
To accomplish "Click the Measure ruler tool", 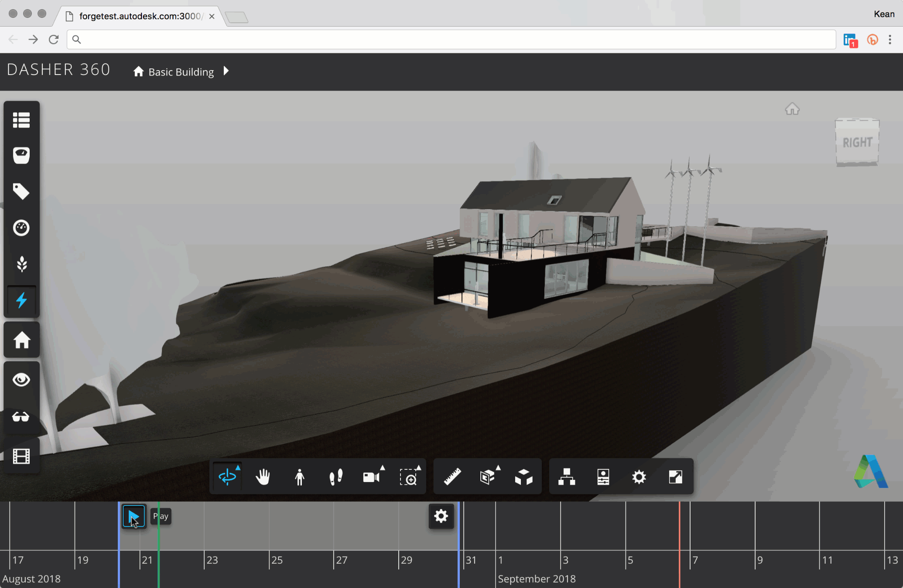I will [x=452, y=477].
